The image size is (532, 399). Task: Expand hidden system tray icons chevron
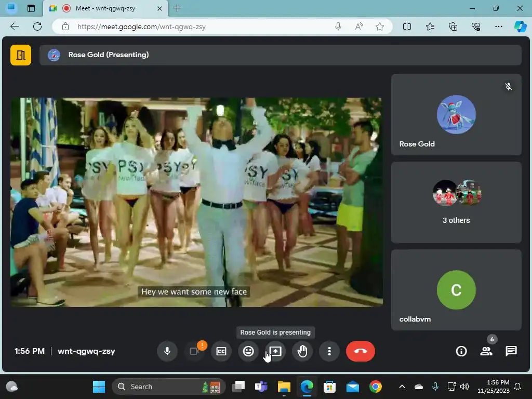[x=402, y=387]
